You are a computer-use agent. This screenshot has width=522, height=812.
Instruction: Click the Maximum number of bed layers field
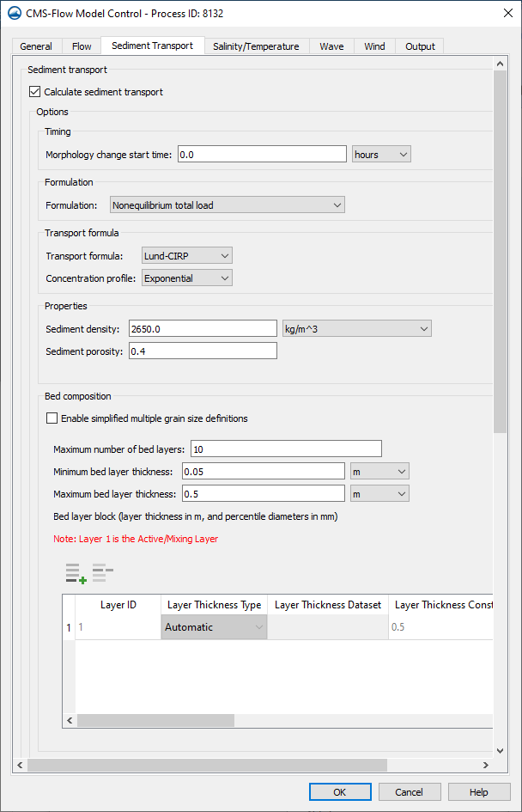(x=286, y=449)
